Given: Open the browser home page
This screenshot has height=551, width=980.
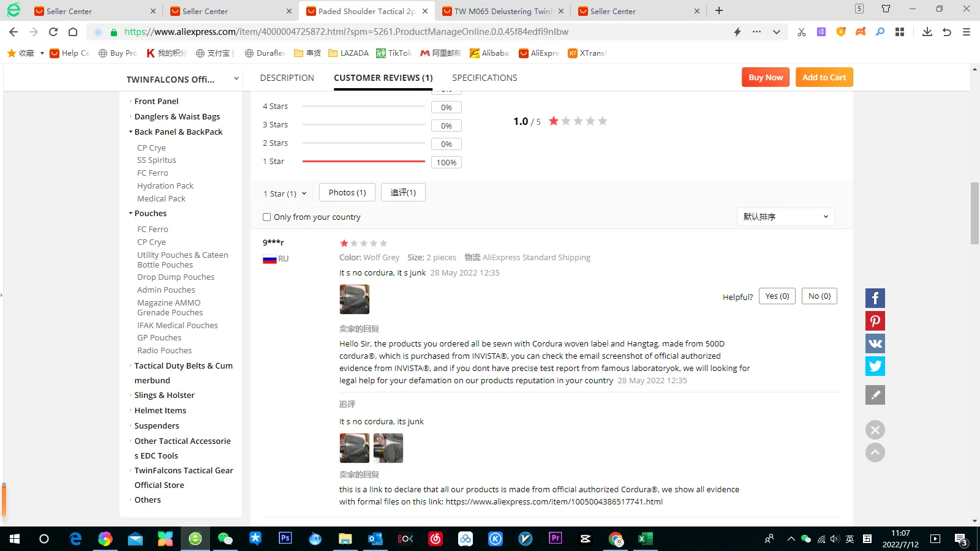Looking at the screenshot, I should tap(73, 32).
